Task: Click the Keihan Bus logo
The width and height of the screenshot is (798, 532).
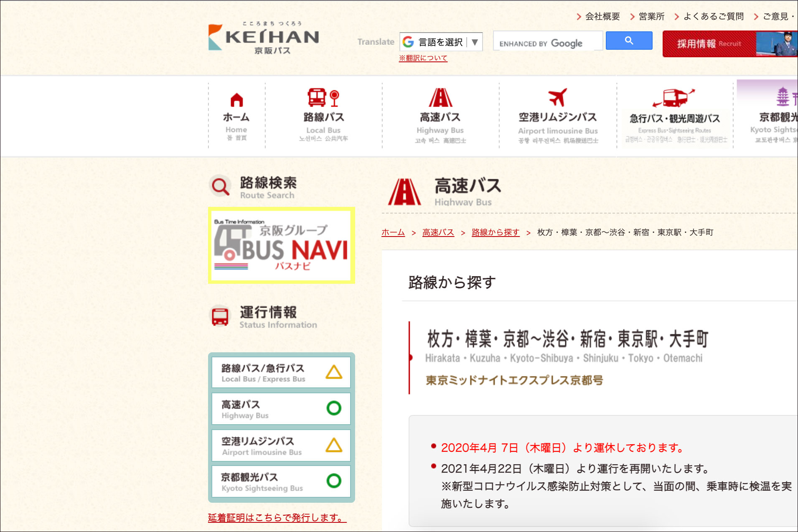Action: (x=263, y=38)
